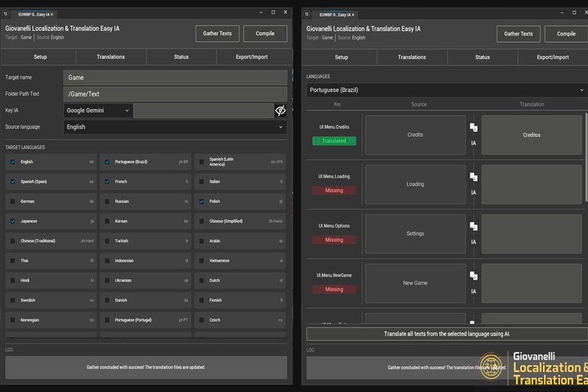Click empty translation box for Loading
The image size is (588, 392).
coord(531,184)
